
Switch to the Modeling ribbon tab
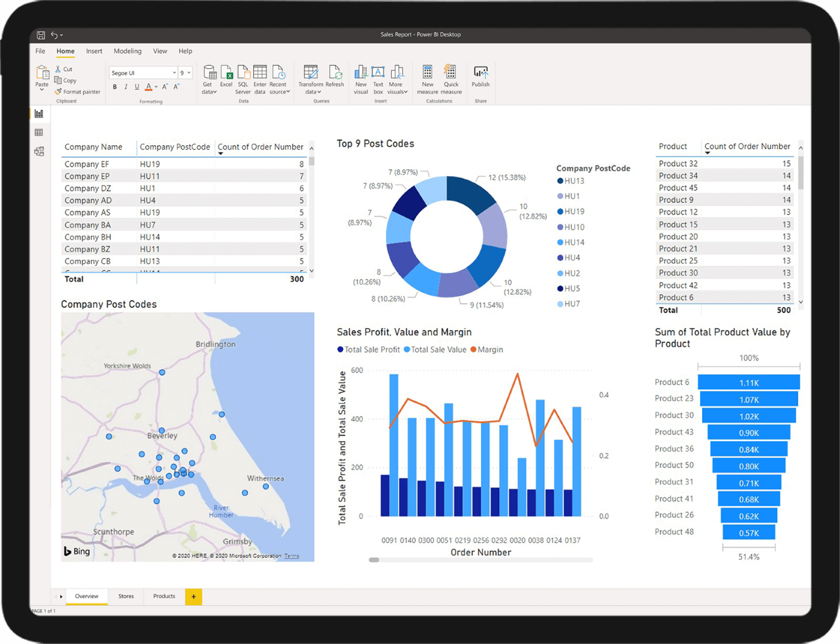pos(127,51)
